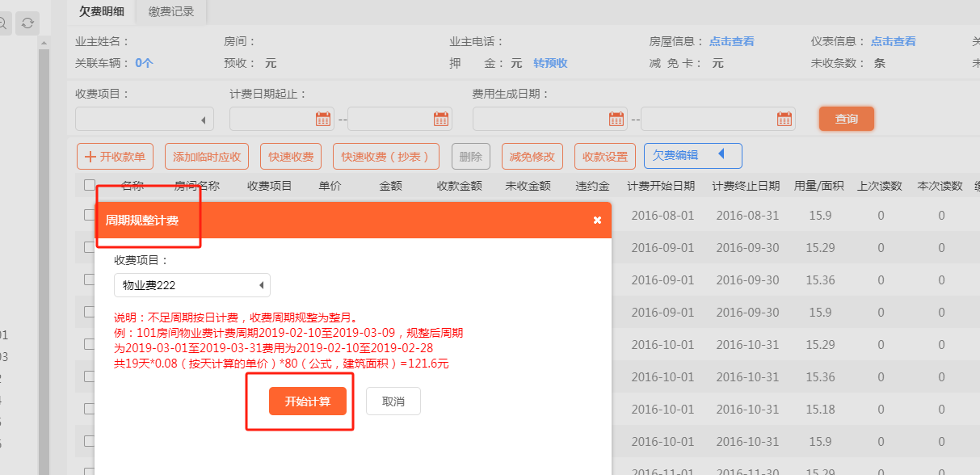
Task: Click the orange 查询 search button
Action: pyautogui.click(x=846, y=119)
